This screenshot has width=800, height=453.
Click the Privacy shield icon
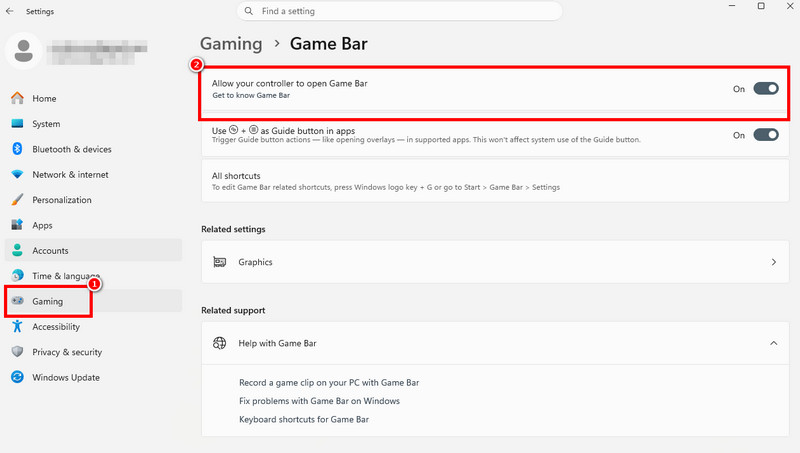17,351
